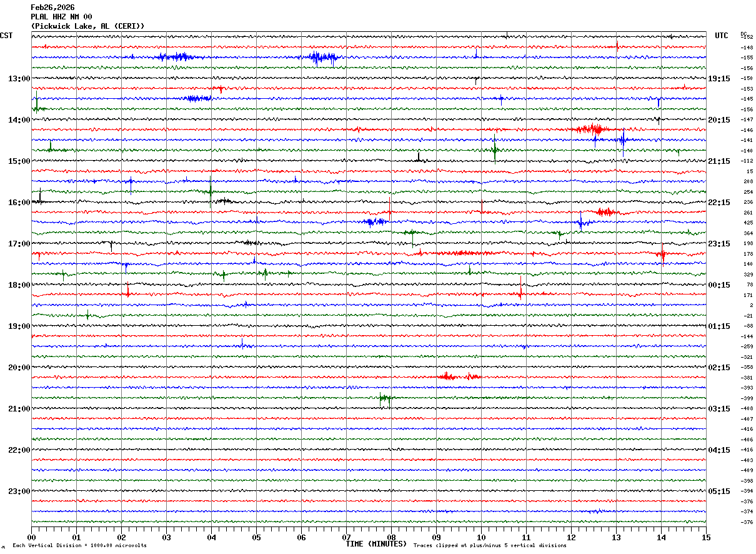
Task: Click minute 15 on the time axis
Action: [x=706, y=538]
